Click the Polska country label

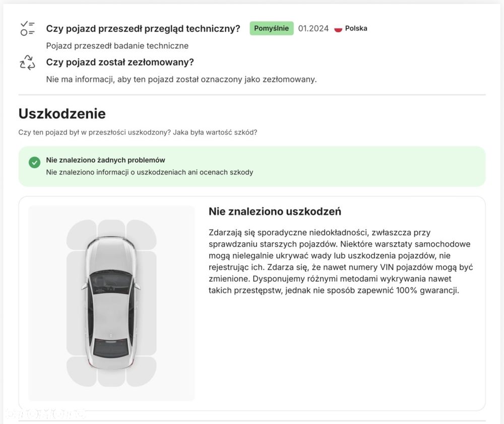coord(356,28)
